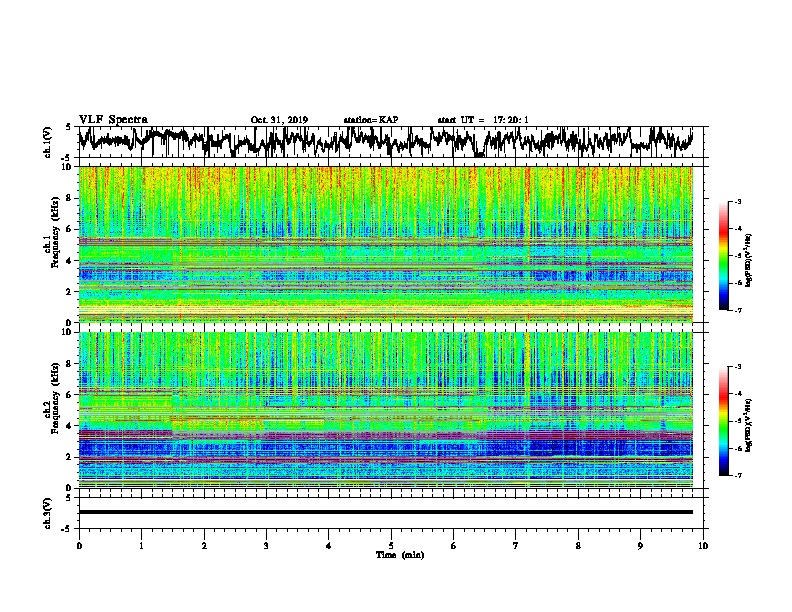Click time axis tick label "7" minutes
The width and height of the screenshot is (792, 612).
pos(516,546)
